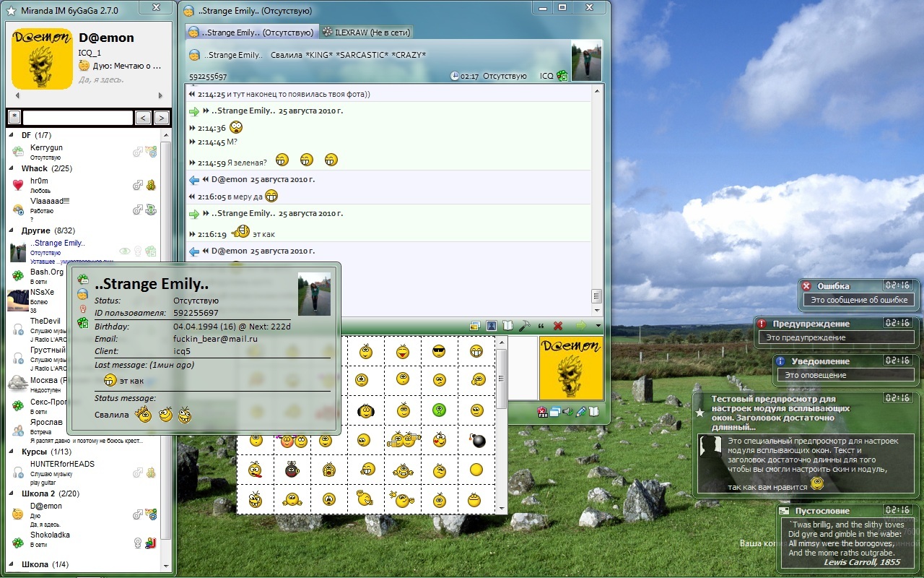Collapse the DF contact group
Screen dimensions: 924x578
click(12, 135)
